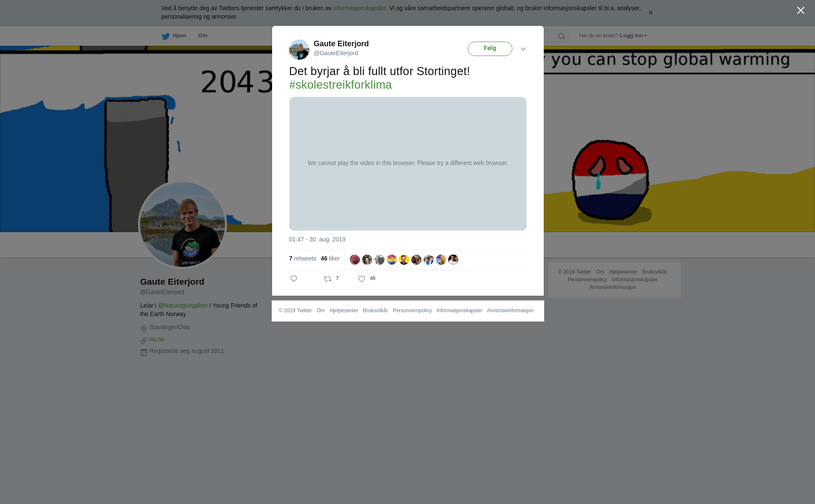
Task: Click the retweet icon on the tweet
Action: click(328, 279)
